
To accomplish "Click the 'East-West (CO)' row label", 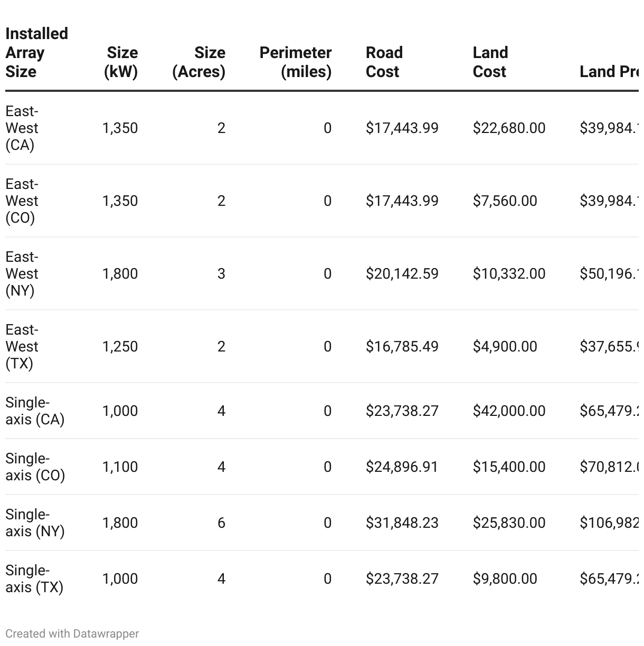I will (x=22, y=201).
